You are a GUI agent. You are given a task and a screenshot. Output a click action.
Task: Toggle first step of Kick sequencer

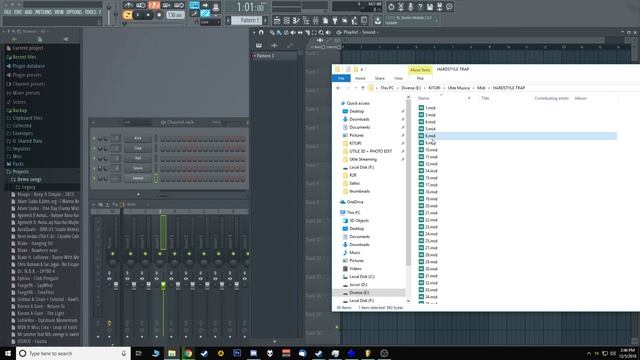pos(162,139)
